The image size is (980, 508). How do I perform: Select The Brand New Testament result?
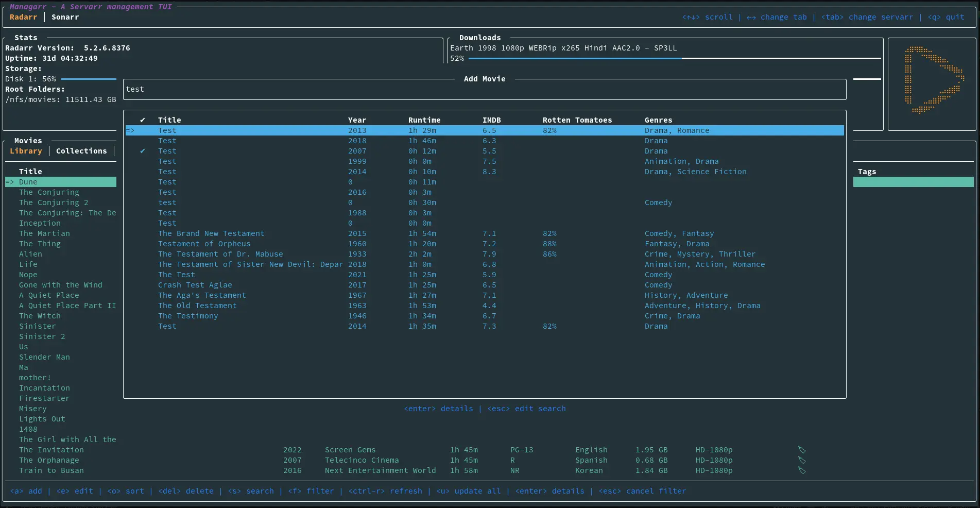(211, 233)
